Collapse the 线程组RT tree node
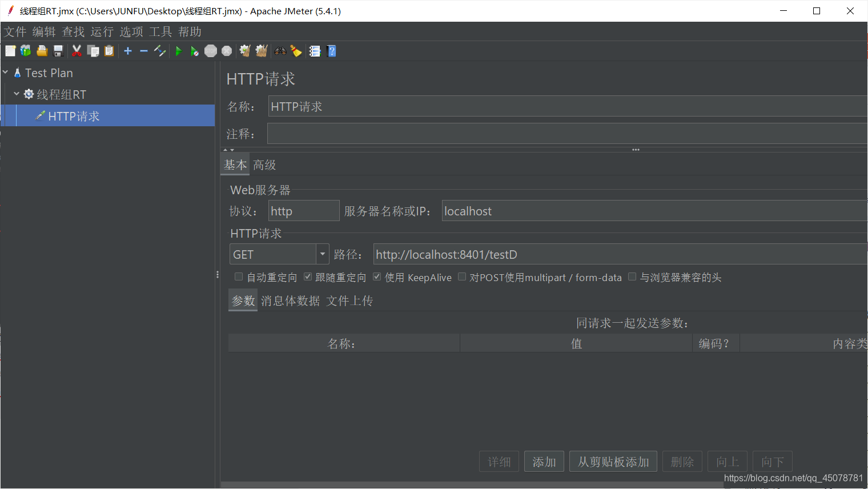The height and width of the screenshot is (489, 868). (17, 93)
